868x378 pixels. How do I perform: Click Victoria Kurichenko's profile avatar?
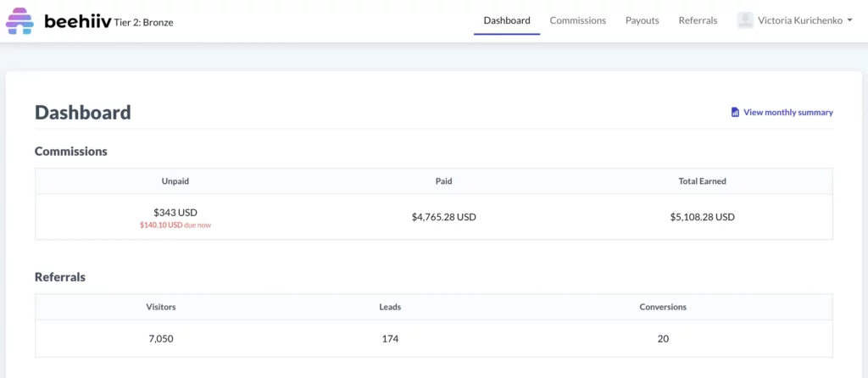coord(745,20)
